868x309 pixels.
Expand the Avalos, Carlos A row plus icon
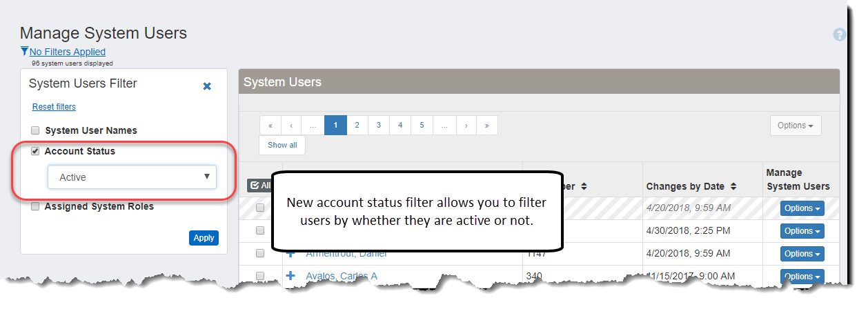[x=290, y=276]
